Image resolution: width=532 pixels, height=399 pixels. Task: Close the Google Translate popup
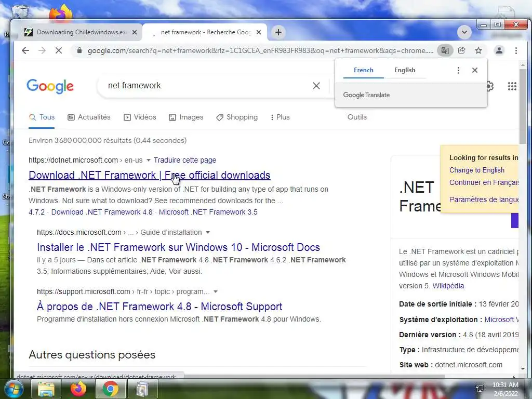pyautogui.click(x=475, y=70)
